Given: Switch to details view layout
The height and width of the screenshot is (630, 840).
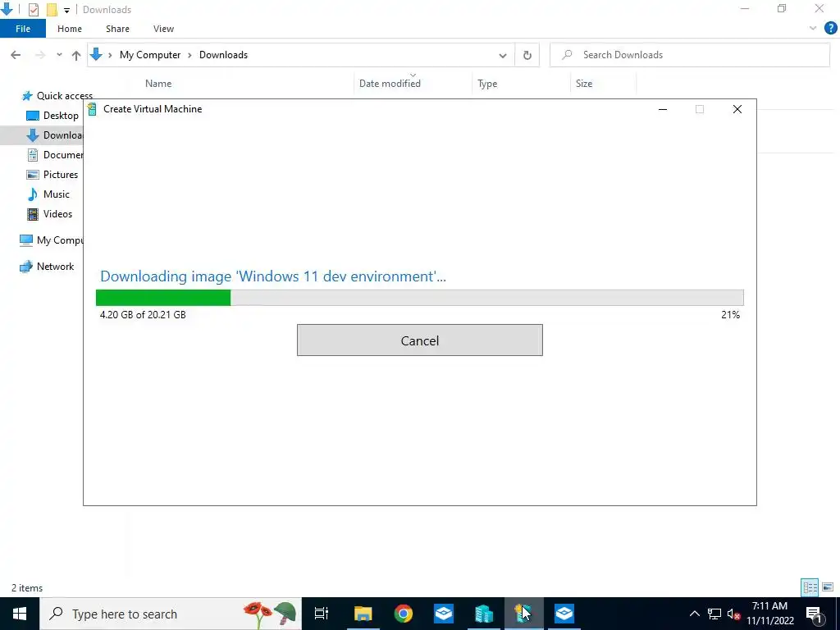Looking at the screenshot, I should point(810,587).
